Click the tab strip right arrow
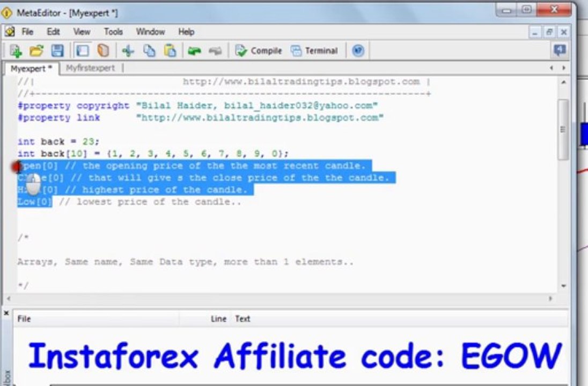Image resolution: width=588 pixels, height=386 pixels. (563, 68)
